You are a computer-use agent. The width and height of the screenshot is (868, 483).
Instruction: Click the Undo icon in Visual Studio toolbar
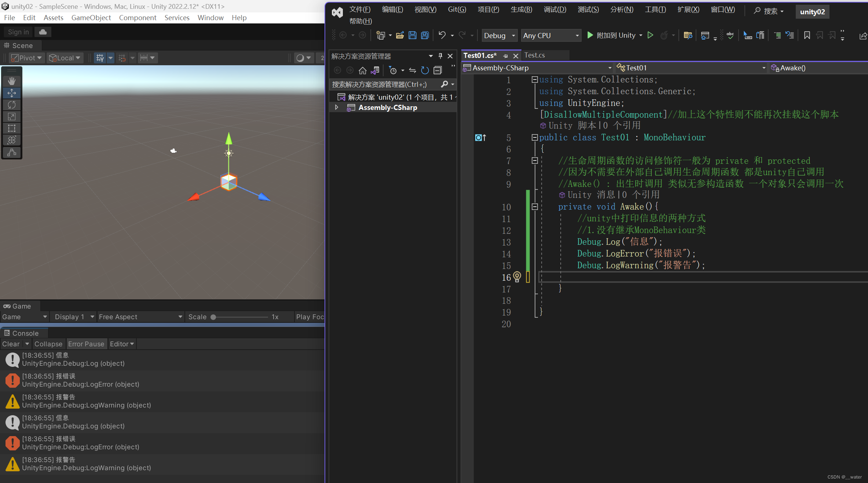coord(442,35)
